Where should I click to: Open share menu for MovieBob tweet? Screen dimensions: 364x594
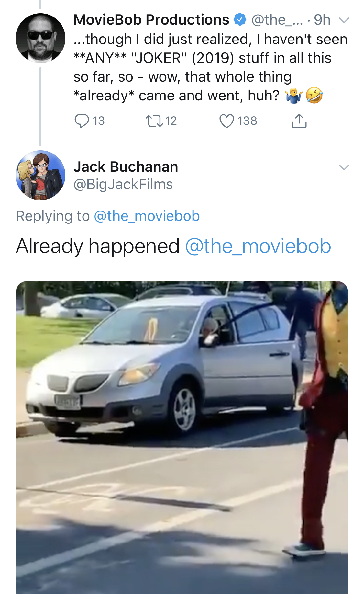click(299, 121)
